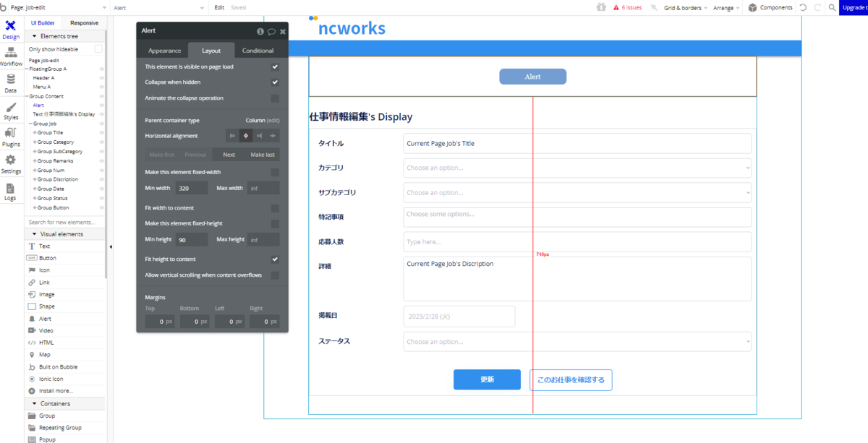Enable 'Fit width to content' checkbox
Viewport: 868px width, 443px height.
275,208
